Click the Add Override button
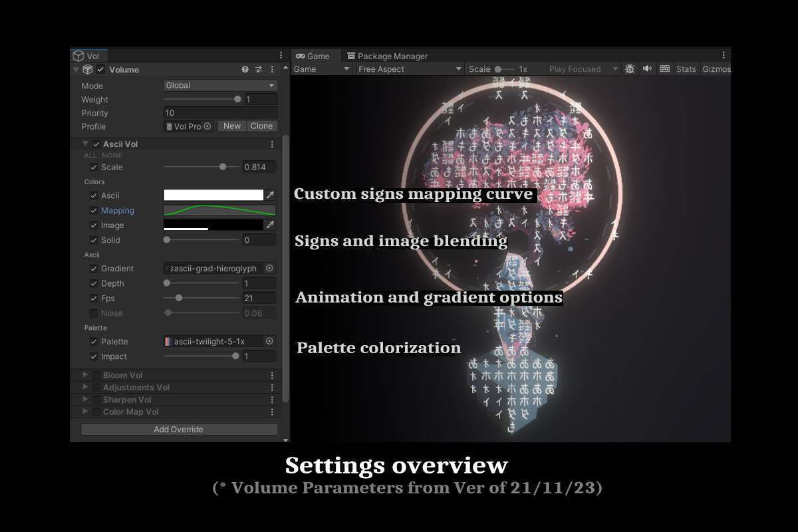Screen dimensions: 798x532 179,429
